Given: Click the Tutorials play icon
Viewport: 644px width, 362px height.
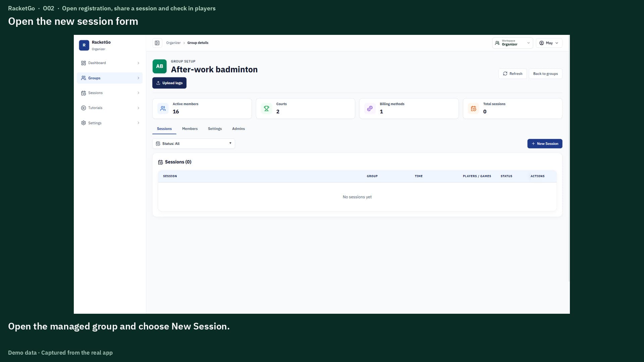Looking at the screenshot, I should pos(84,108).
